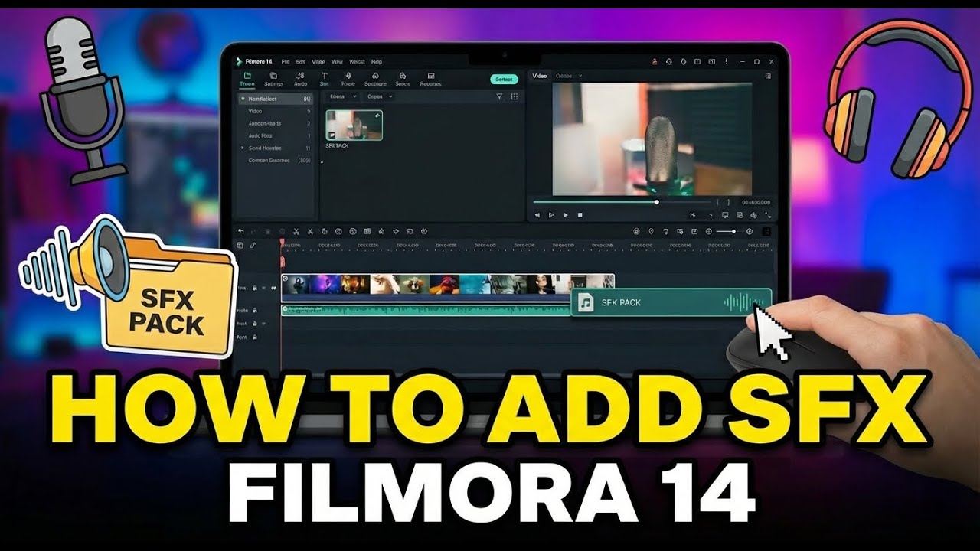Image resolution: width=980 pixels, height=551 pixels.
Task: Click the SFX PACK clip on timeline
Action: coord(671,302)
